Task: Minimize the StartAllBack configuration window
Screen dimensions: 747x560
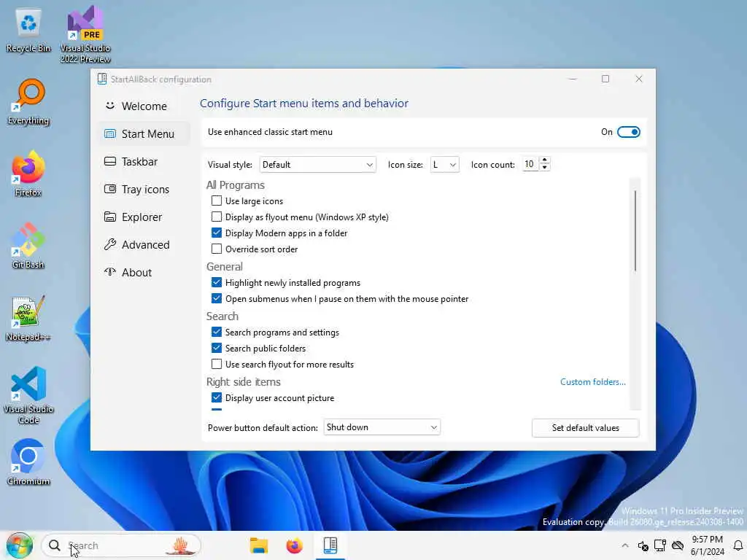Action: [x=573, y=79]
